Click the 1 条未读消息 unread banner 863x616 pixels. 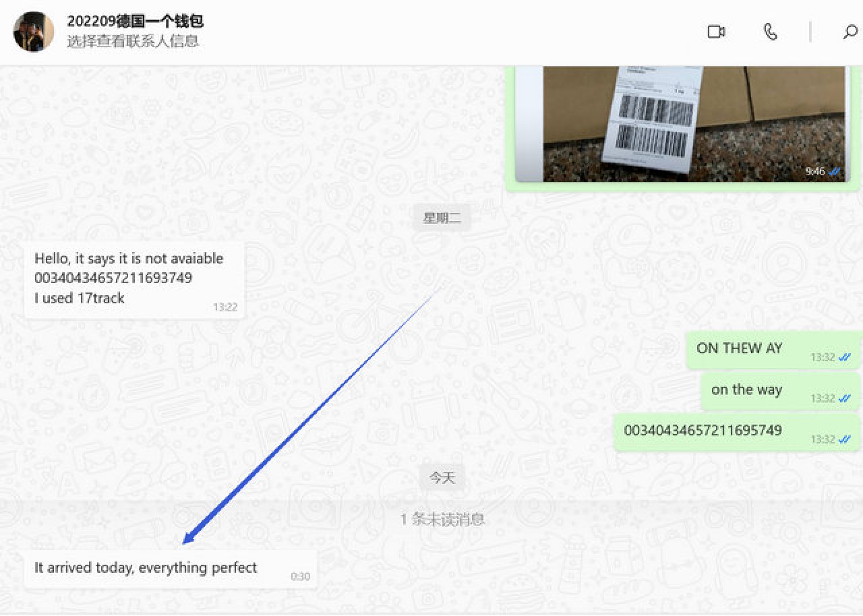point(442,520)
